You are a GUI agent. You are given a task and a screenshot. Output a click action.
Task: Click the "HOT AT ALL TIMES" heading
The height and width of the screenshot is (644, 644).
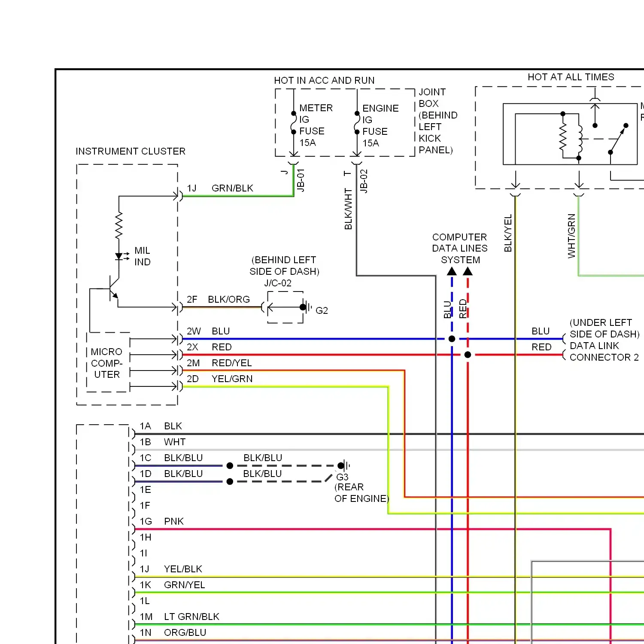click(571, 77)
